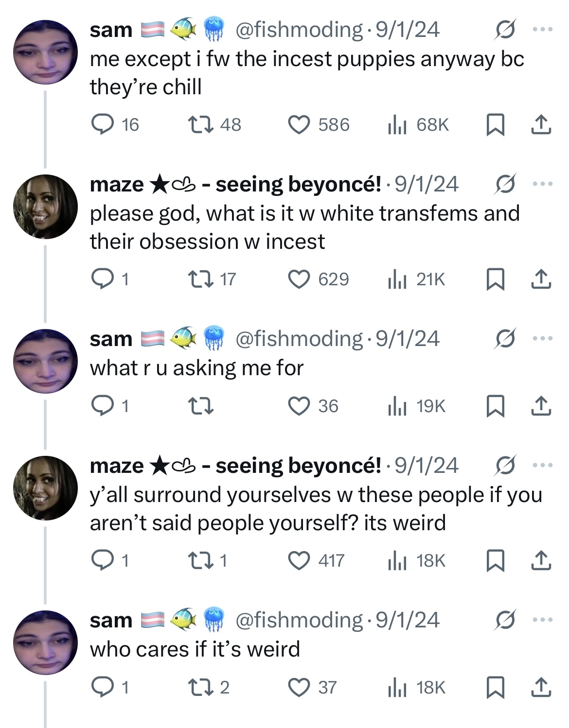
Task: Retweet the post with 48 reposts
Action: [200, 124]
